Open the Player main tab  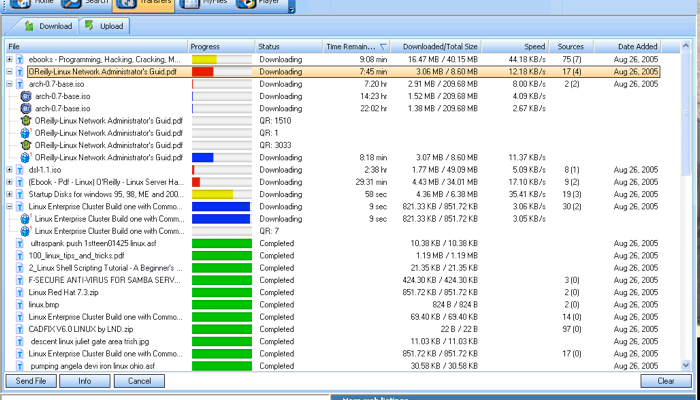(x=259, y=4)
